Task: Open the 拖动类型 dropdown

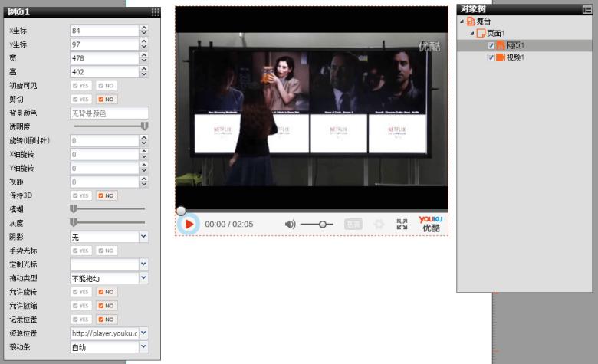Action: point(143,278)
